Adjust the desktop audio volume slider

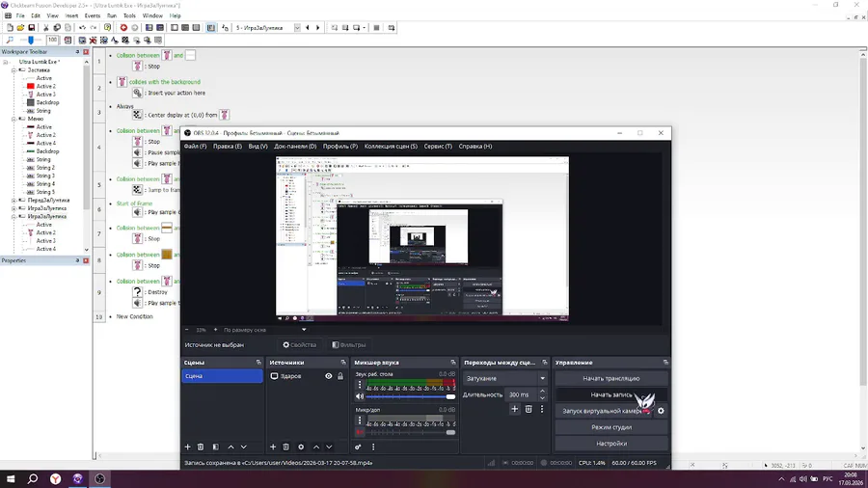[410, 396]
